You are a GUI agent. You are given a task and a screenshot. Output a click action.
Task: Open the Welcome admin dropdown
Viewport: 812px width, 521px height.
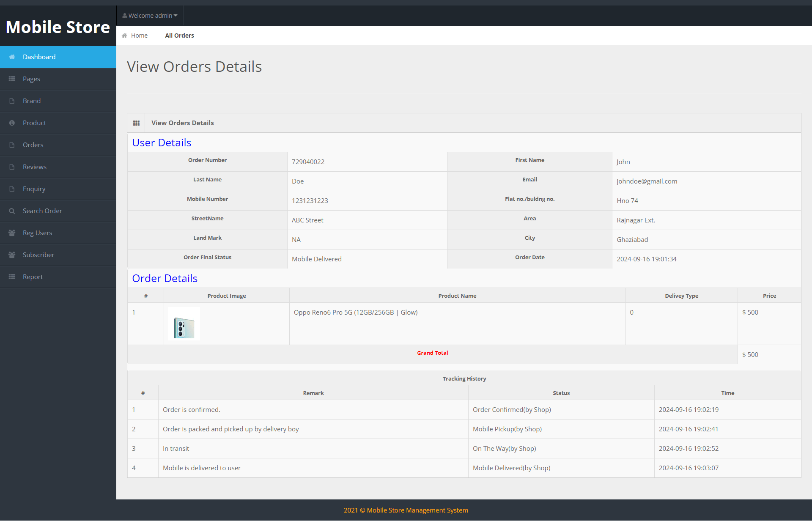(x=150, y=15)
